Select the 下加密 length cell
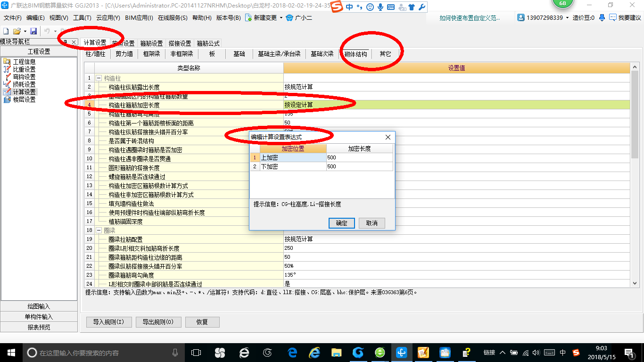Screen dimensions: 644x362 359,166
